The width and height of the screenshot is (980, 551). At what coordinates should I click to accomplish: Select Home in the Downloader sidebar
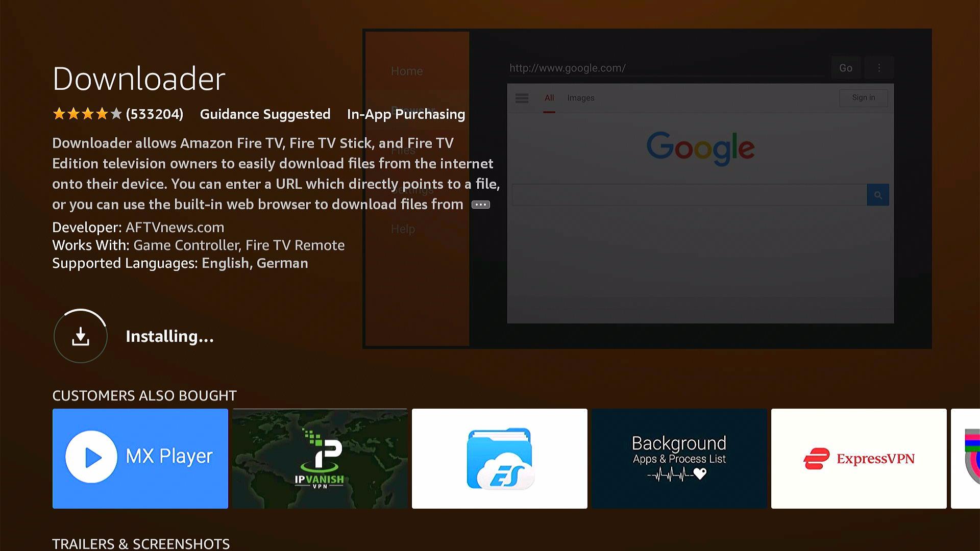[407, 71]
